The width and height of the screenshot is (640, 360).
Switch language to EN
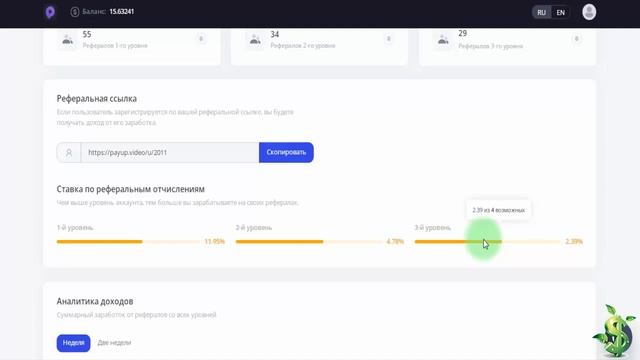560,13
